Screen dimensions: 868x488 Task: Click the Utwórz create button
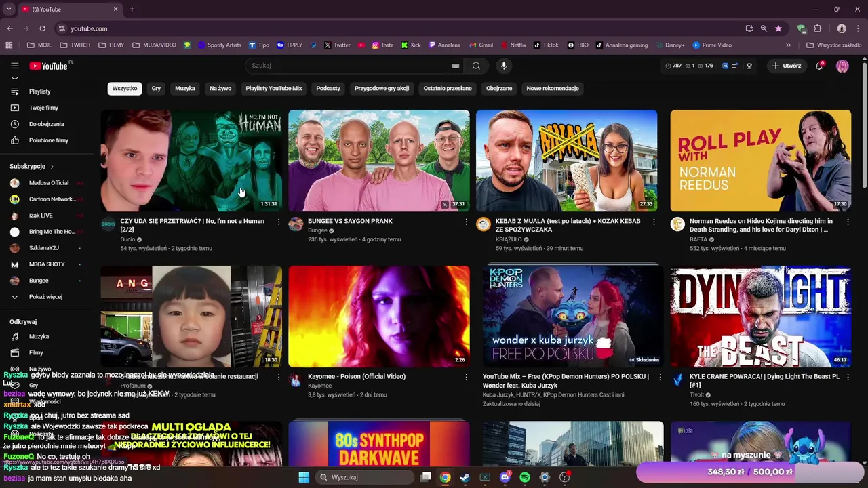(787, 66)
